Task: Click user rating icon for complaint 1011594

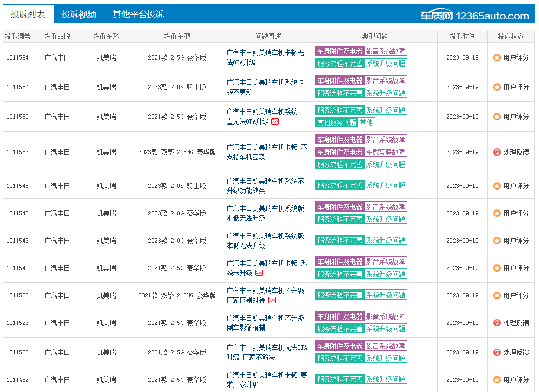Action: pyautogui.click(x=497, y=57)
